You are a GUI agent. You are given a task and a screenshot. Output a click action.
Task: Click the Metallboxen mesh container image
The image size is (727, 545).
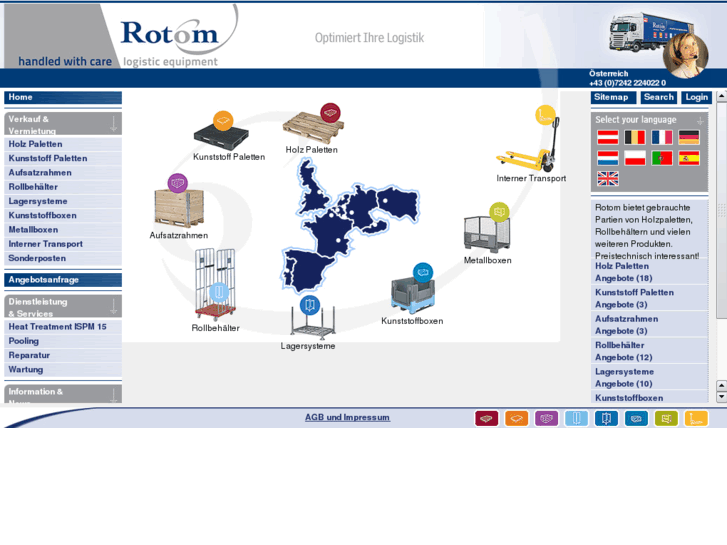(487, 234)
